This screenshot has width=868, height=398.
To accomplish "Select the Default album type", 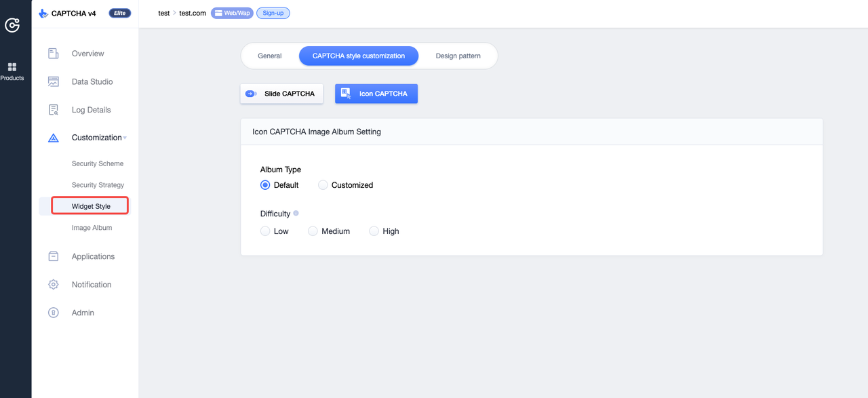I will click(266, 185).
